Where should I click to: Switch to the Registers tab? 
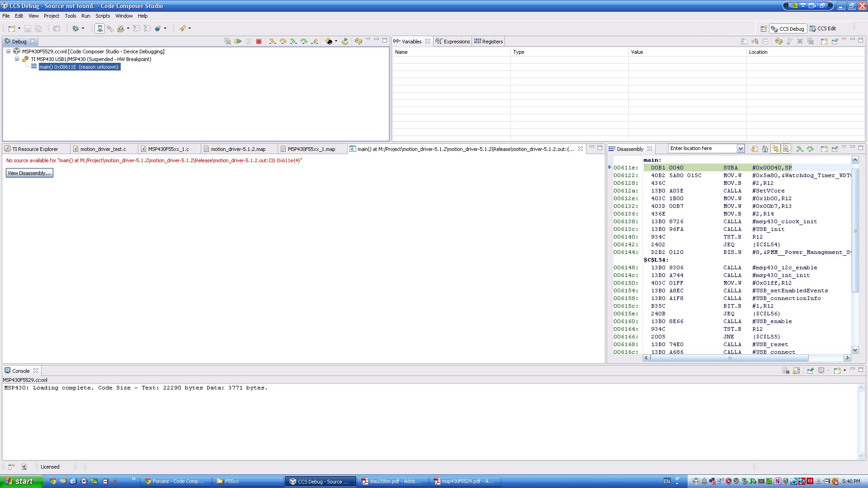click(488, 42)
